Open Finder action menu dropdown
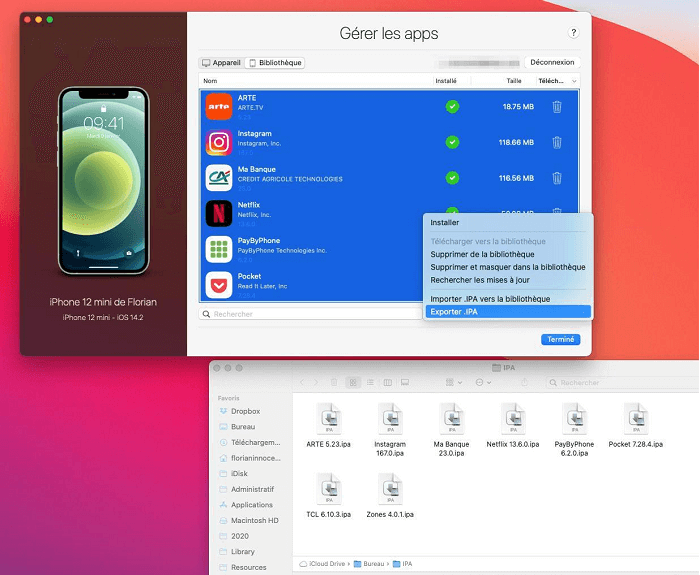Image resolution: width=700 pixels, height=575 pixels. tap(483, 383)
